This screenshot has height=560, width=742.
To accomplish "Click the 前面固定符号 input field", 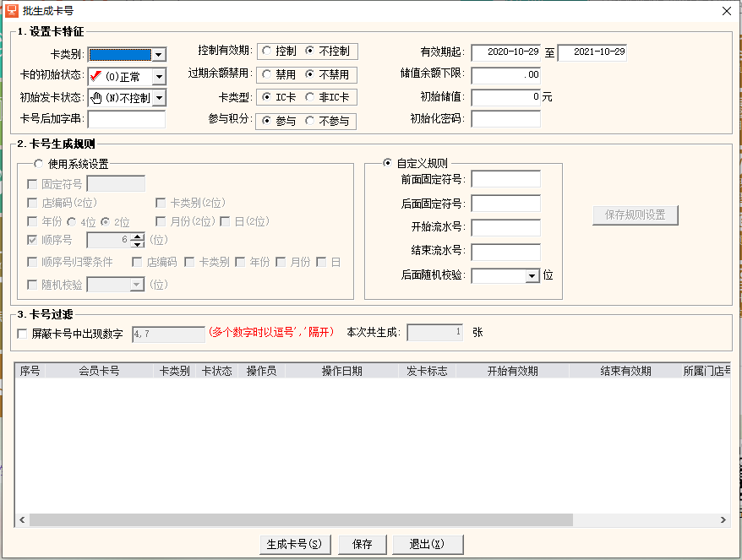I will coord(506,179).
